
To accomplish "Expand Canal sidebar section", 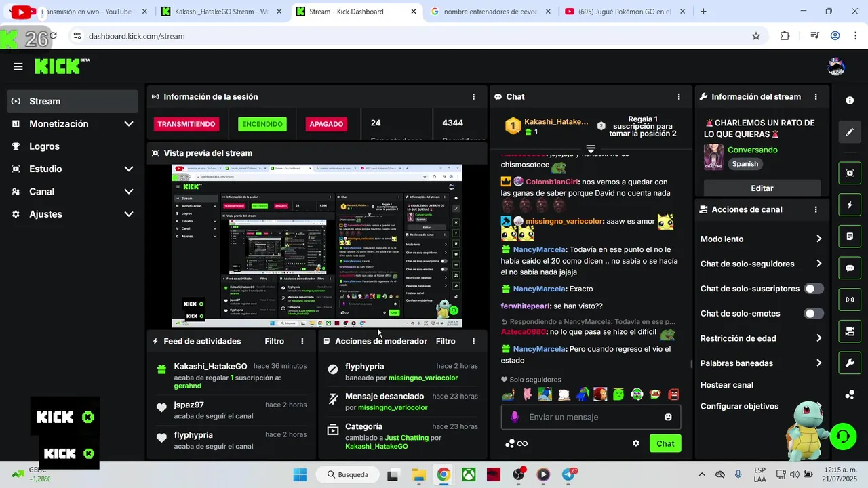I will 129,192.
